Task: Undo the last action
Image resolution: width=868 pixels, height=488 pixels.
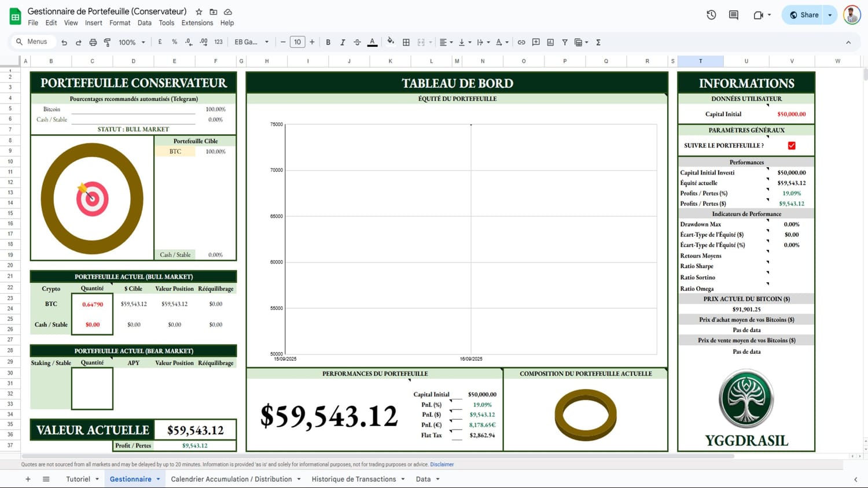Action: pyautogui.click(x=64, y=42)
